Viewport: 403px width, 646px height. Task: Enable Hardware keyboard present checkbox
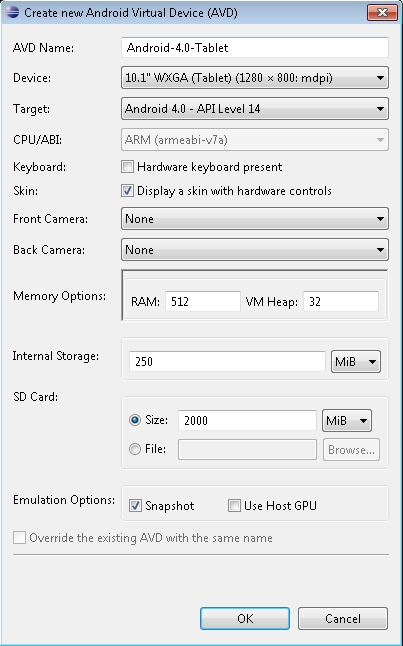click(127, 167)
